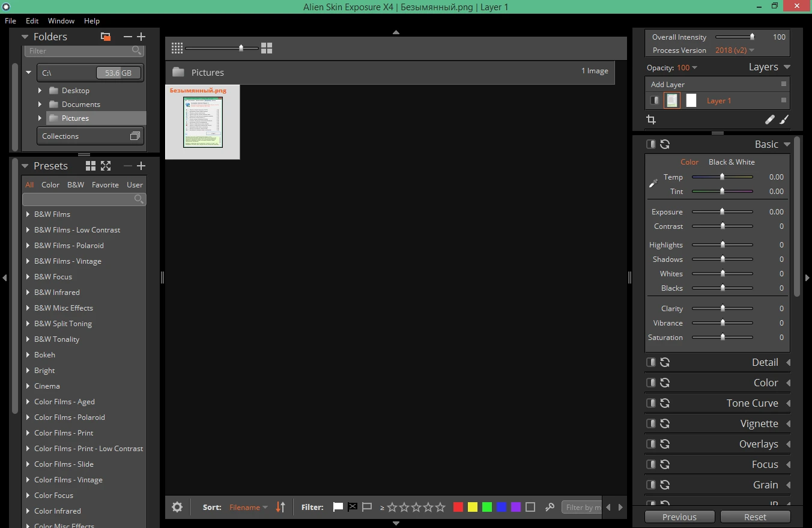Select the layer brush tool
Viewport: 812px width, 528px height.
tap(784, 120)
